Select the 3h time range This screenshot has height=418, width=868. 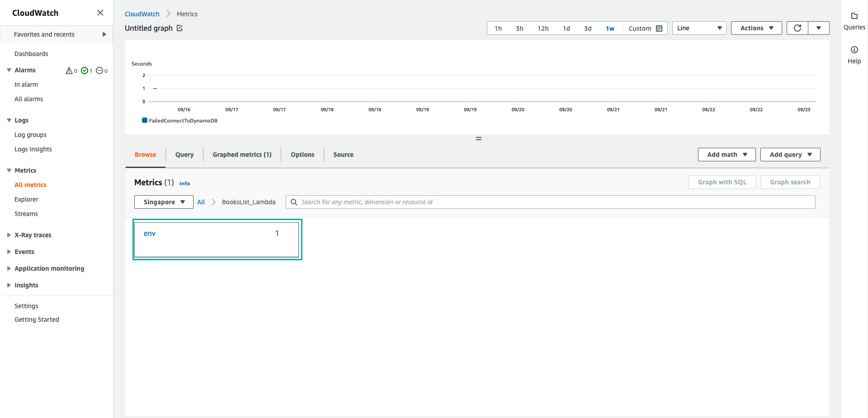pyautogui.click(x=519, y=28)
